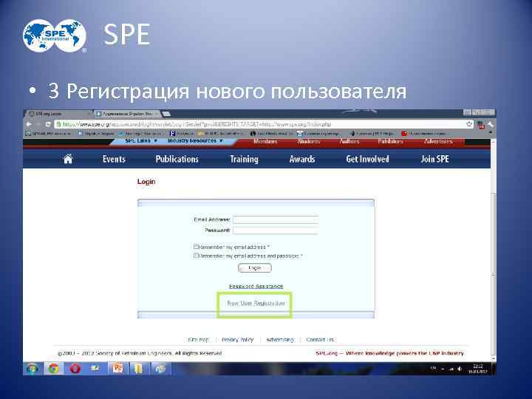The image size is (532, 399).
Task: Click the Login button
Action: click(x=255, y=268)
